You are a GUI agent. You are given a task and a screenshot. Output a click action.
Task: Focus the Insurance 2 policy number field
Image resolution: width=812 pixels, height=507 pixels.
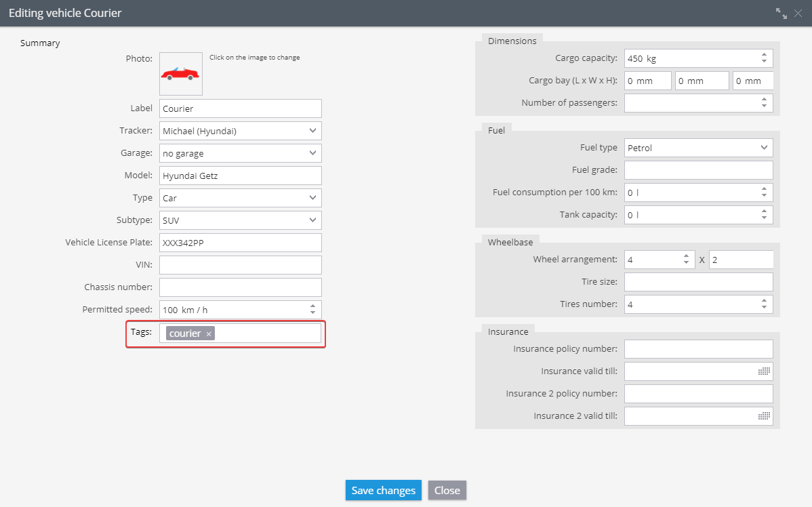click(699, 394)
